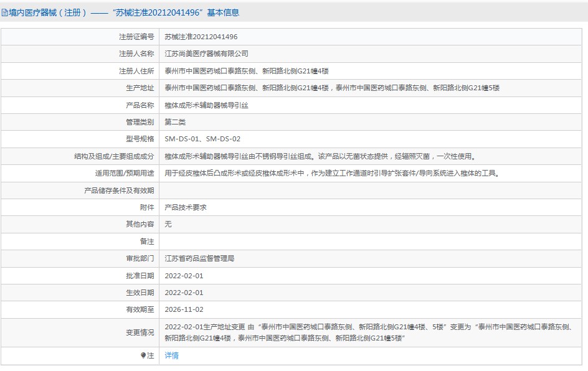
Task: Click the marker icon beside 注 label
Action: (x=143, y=355)
